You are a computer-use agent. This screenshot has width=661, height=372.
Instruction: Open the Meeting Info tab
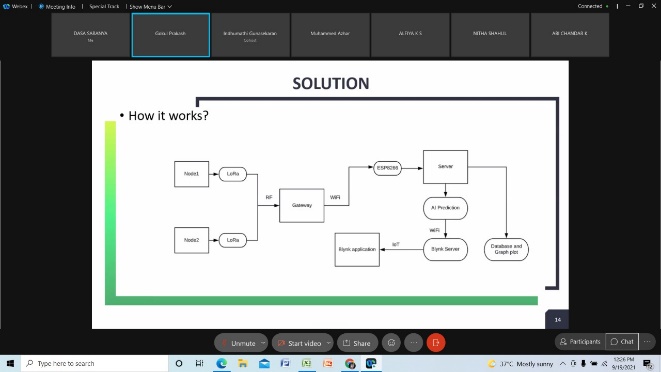[x=57, y=7]
